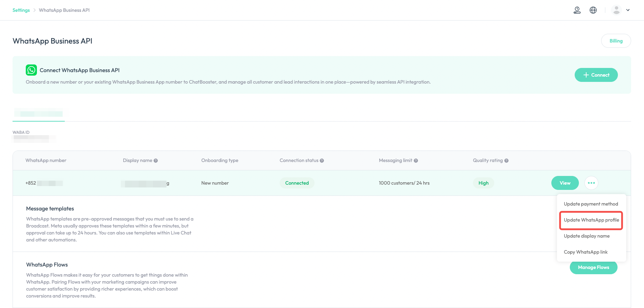644x308 pixels.
Task: Click the Message templates heading
Action: [50, 208]
